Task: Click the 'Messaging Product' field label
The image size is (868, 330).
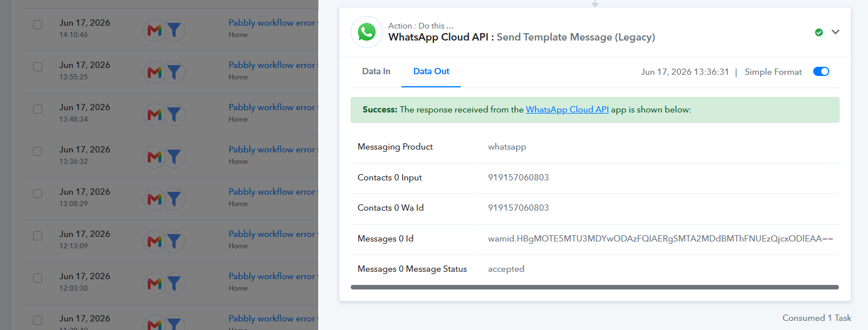Action: coord(395,147)
